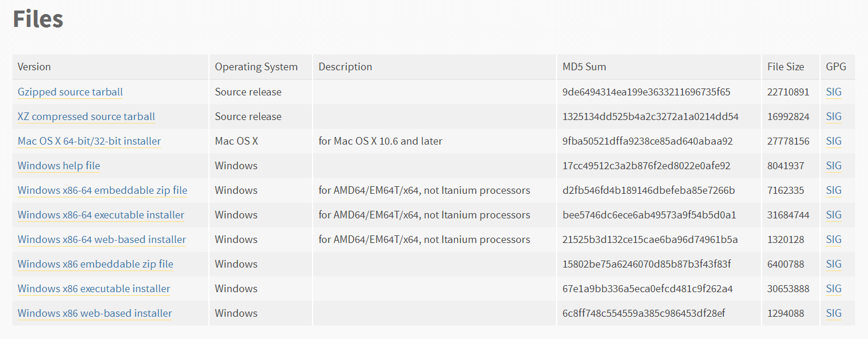
Task: Click the Operating System column header
Action: [256, 67]
